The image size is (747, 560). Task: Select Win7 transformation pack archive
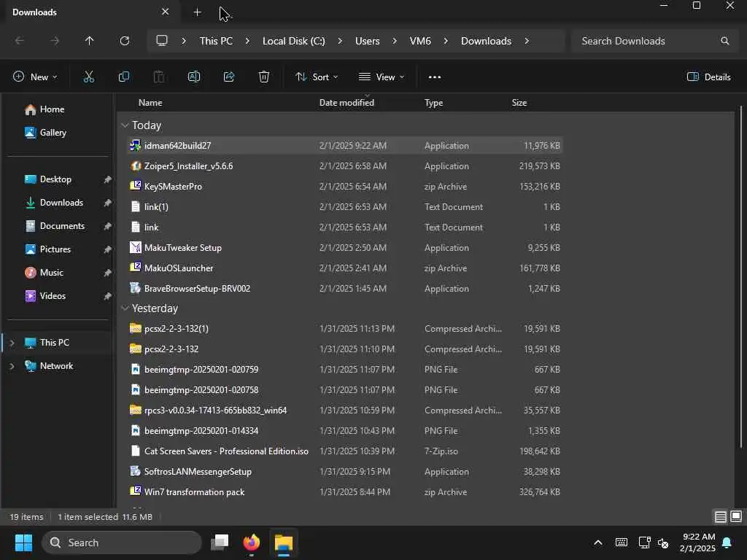pyautogui.click(x=345, y=492)
